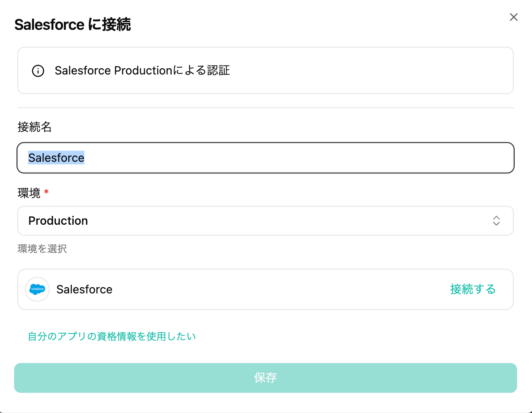
Task: Click the Production value text in the selector
Action: 58,221
